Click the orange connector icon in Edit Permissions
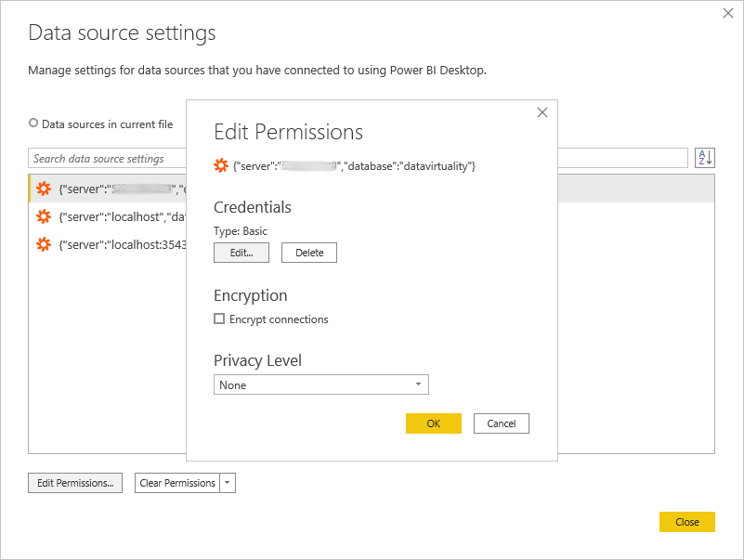Image resolution: width=744 pixels, height=560 pixels. [x=221, y=165]
